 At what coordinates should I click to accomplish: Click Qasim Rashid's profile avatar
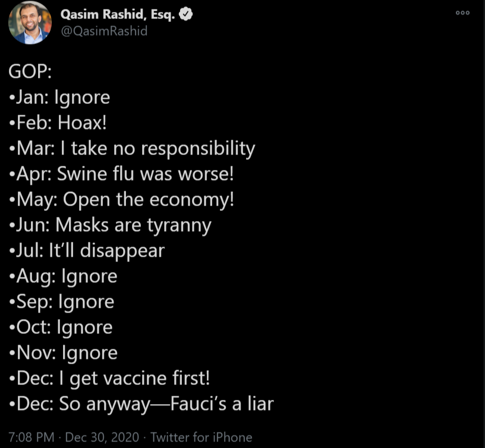point(29,24)
